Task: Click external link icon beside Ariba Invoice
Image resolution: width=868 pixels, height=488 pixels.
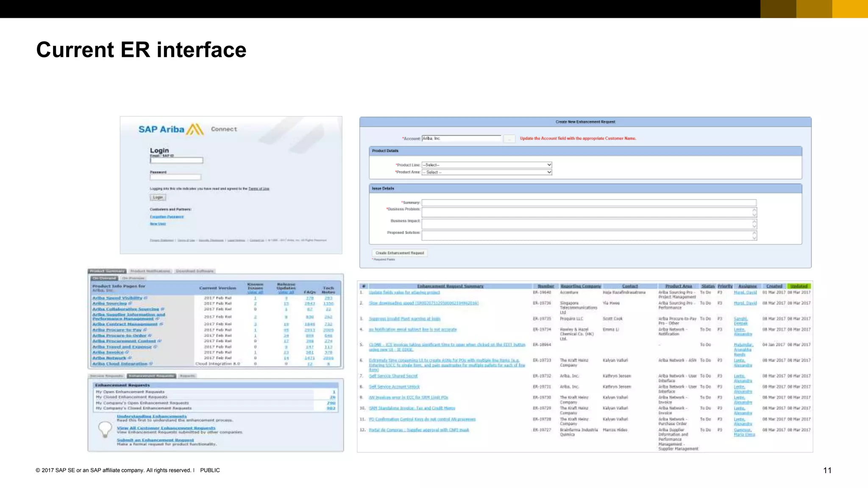Action: pos(127,352)
